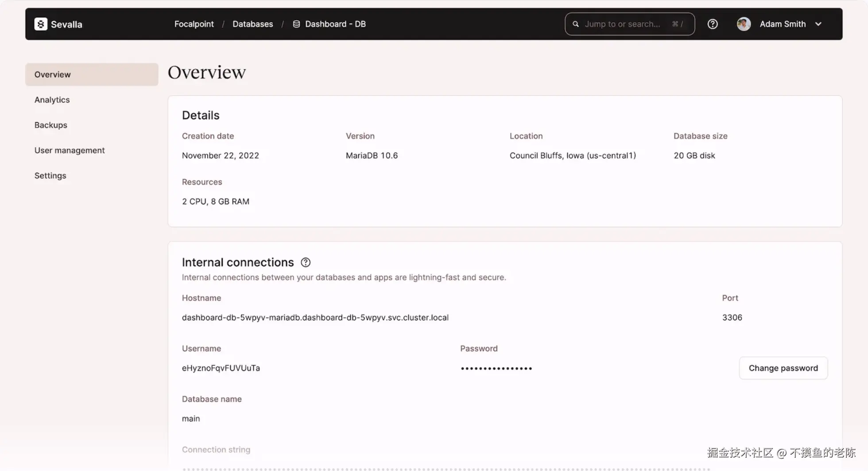Open the help question-mark icon in header
Screen dimensions: 868x471
coord(713,24)
